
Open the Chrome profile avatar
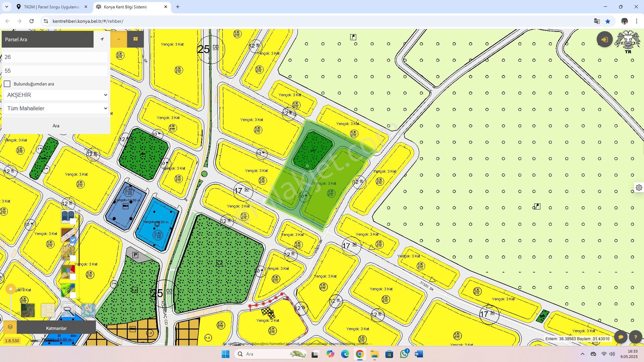pyautogui.click(x=625, y=21)
